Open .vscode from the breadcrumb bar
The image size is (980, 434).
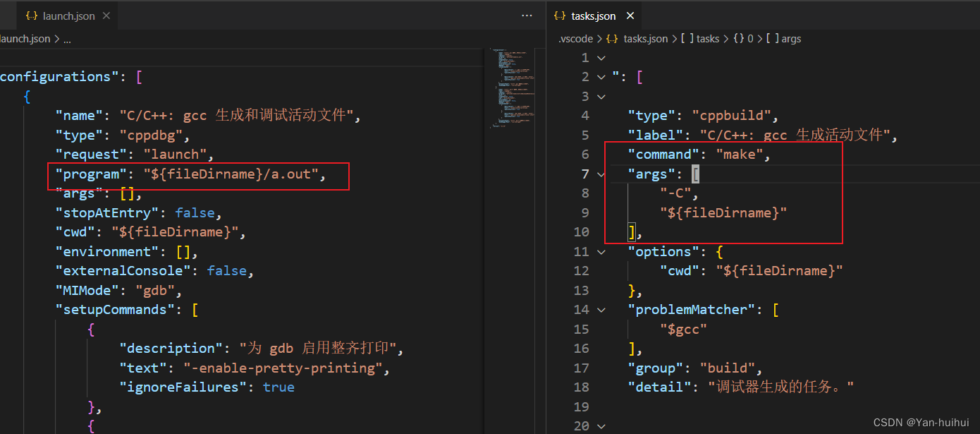(x=575, y=39)
